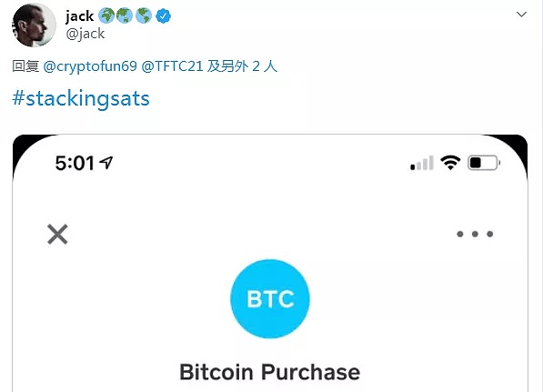Click the first globe emoji
The image size is (543, 392).
click(x=106, y=16)
